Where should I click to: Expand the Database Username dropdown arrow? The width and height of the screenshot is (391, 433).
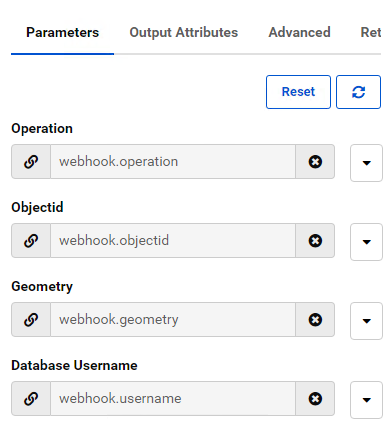366,400
